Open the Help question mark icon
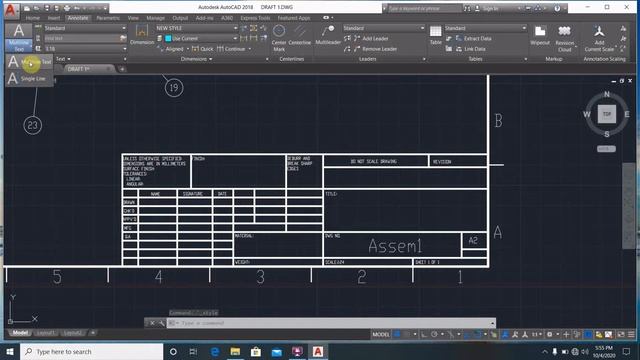 [x=557, y=8]
